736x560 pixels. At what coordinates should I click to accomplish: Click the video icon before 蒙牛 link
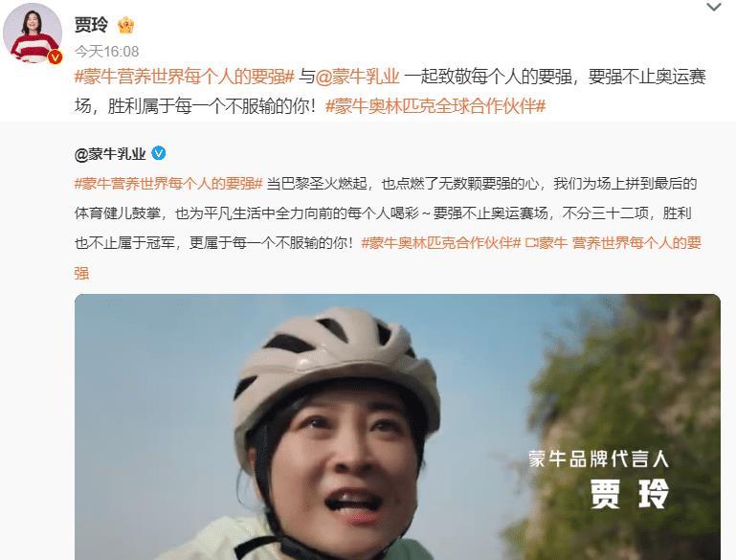point(532,243)
